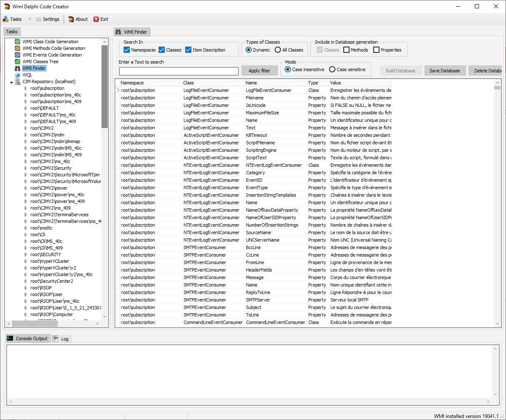Click the search text input field
This screenshot has height=420, width=506.
click(x=179, y=71)
